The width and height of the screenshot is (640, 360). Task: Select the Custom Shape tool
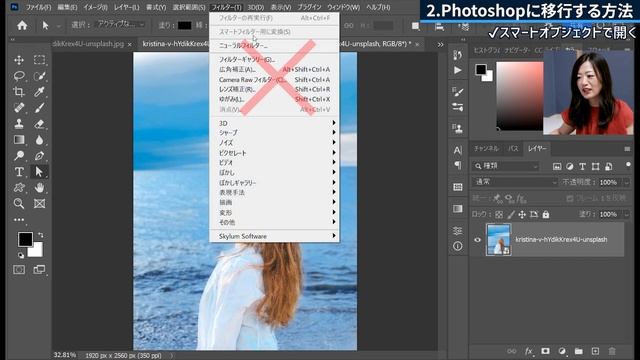tap(19, 188)
